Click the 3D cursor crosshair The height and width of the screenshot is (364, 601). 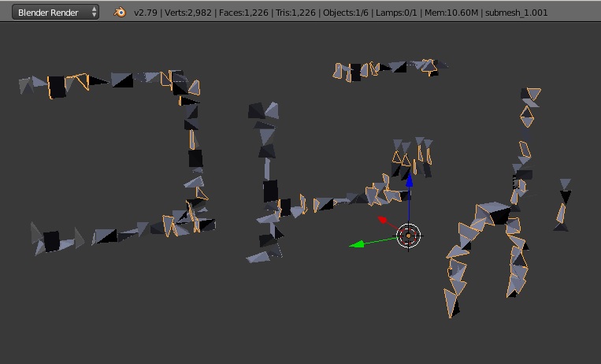point(408,236)
